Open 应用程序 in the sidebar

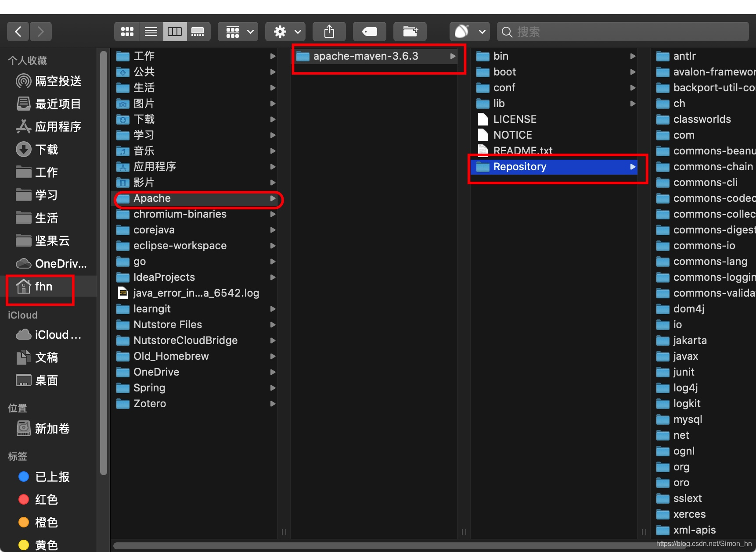coord(49,126)
